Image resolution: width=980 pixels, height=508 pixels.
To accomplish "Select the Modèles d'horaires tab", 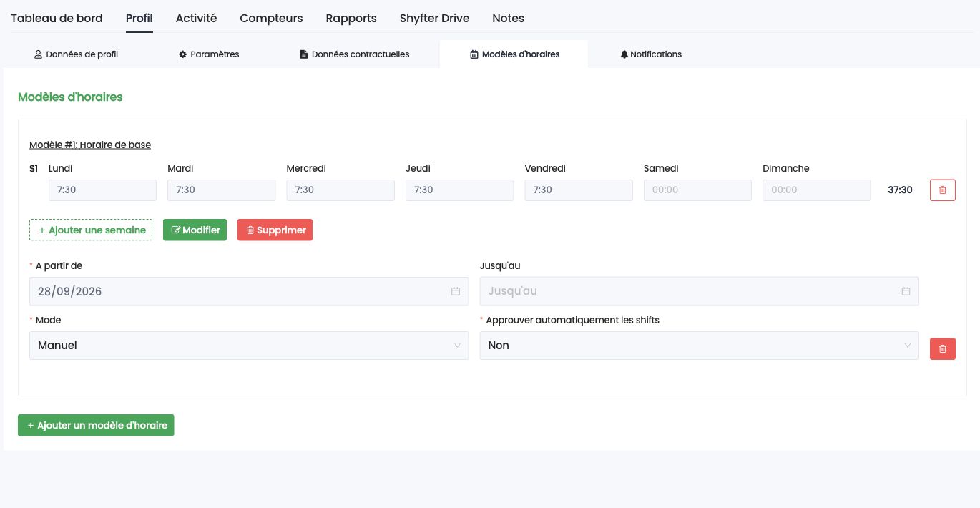I will point(514,54).
